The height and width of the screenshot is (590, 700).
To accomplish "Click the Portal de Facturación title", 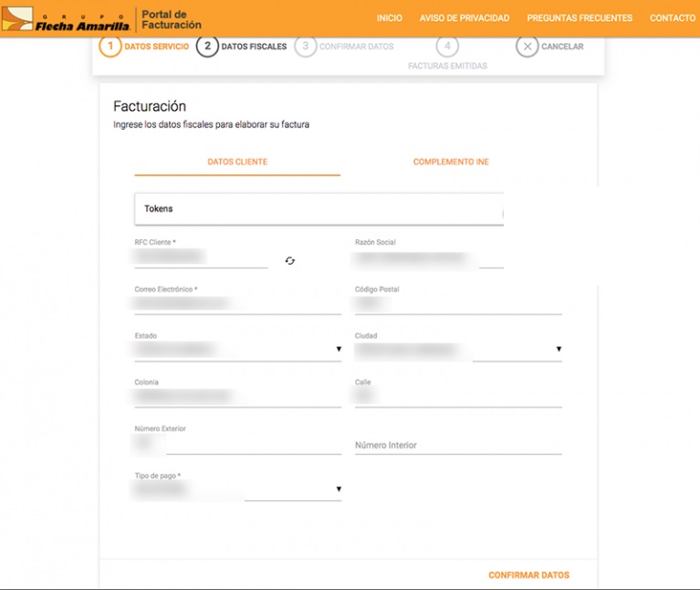I will pos(172,20).
